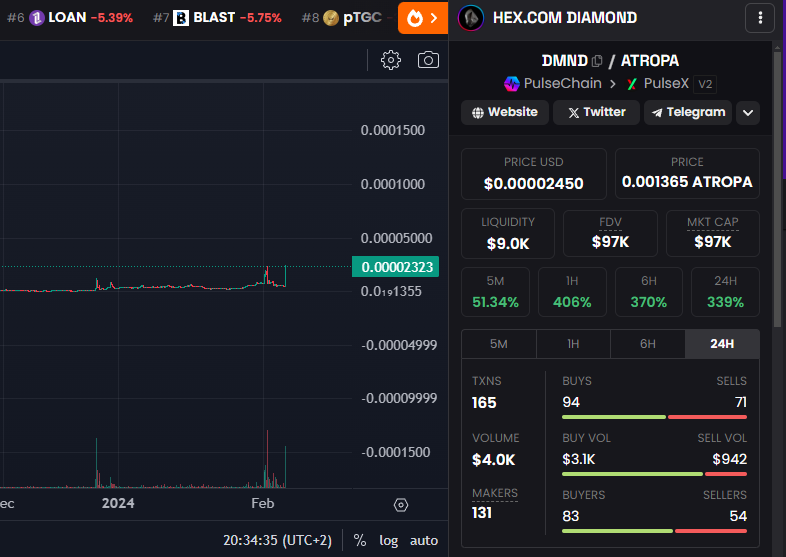Toggle percentage scale on chart
This screenshot has height=557, width=786.
[359, 540]
